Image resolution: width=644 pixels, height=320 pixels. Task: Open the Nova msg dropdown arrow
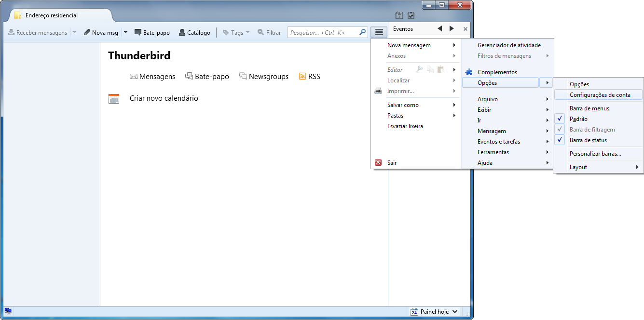coord(125,33)
